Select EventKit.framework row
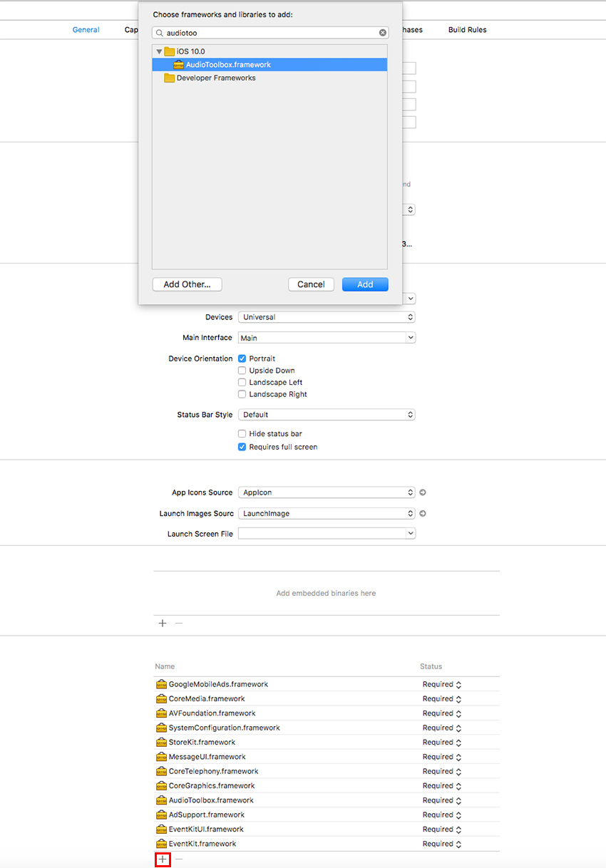Viewport: 606px width, 868px height. (x=327, y=844)
